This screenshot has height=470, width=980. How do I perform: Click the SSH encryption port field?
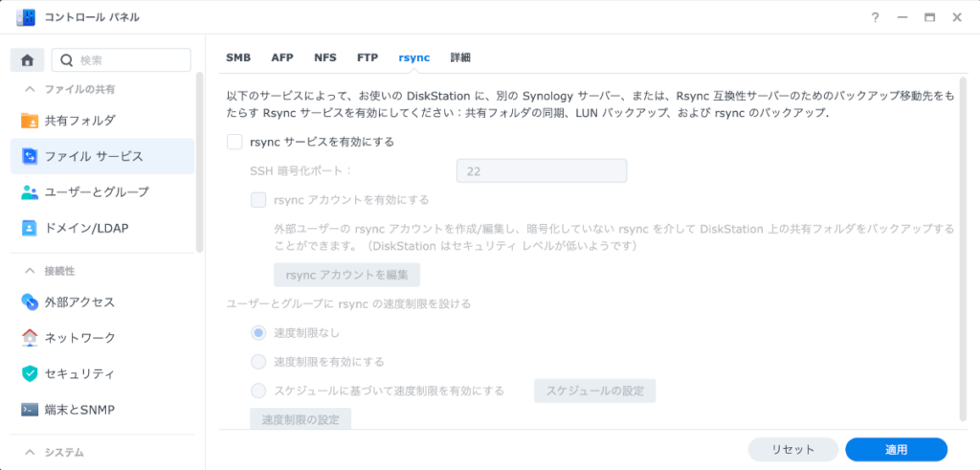click(x=542, y=170)
